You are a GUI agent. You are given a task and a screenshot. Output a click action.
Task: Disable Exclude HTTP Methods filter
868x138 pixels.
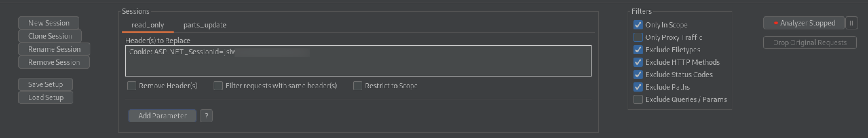pos(638,62)
